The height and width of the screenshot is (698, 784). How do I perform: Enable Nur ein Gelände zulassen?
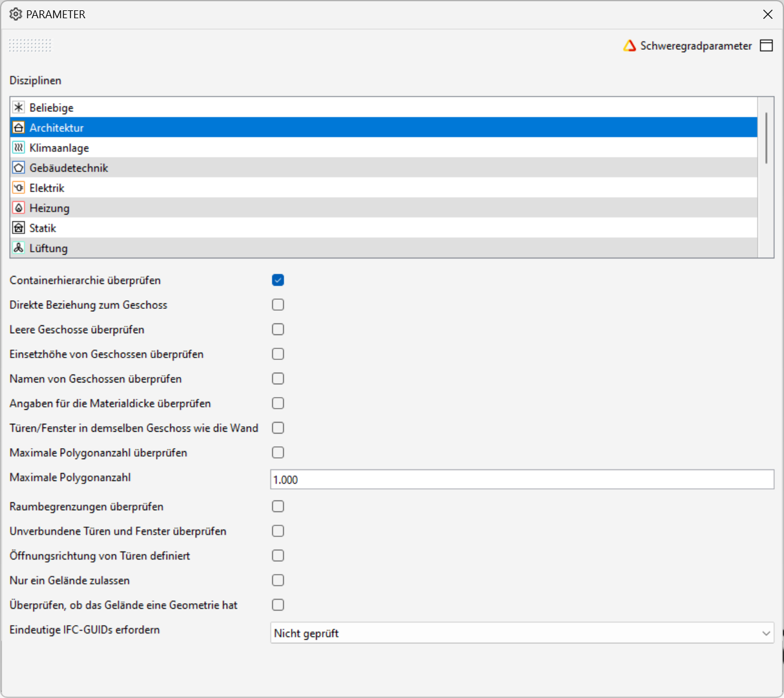click(x=278, y=580)
